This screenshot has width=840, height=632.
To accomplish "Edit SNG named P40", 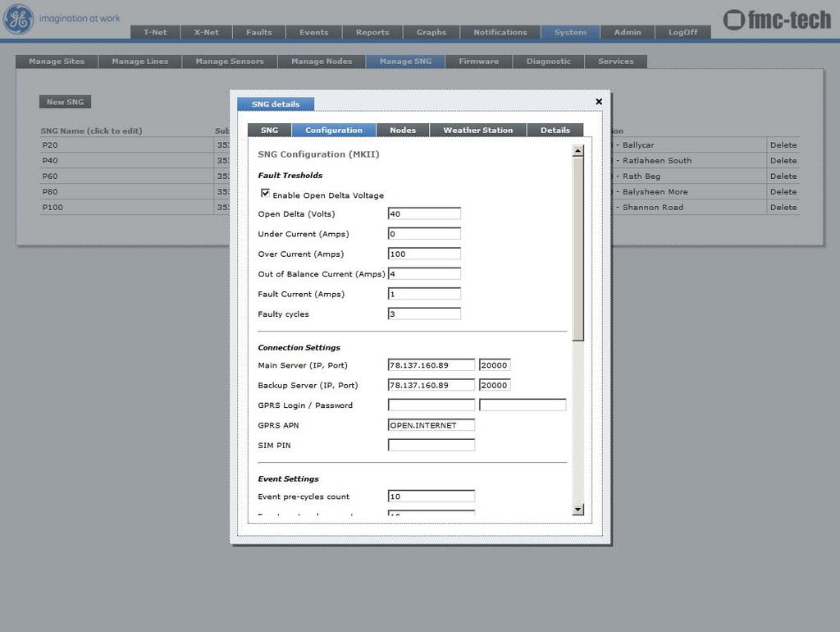I will (x=50, y=160).
